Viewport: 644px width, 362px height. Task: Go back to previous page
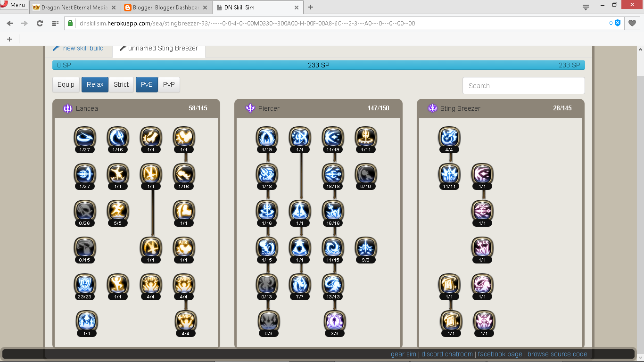[10, 23]
